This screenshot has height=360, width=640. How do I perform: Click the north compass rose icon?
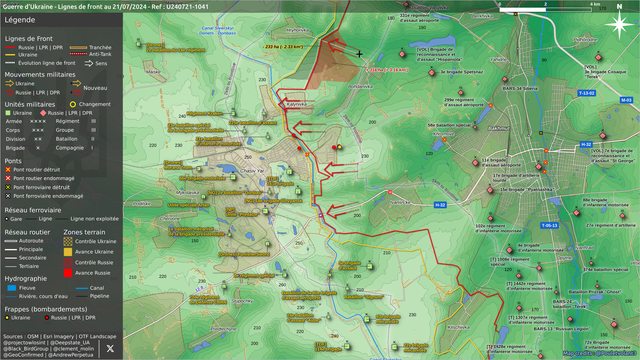(619, 24)
